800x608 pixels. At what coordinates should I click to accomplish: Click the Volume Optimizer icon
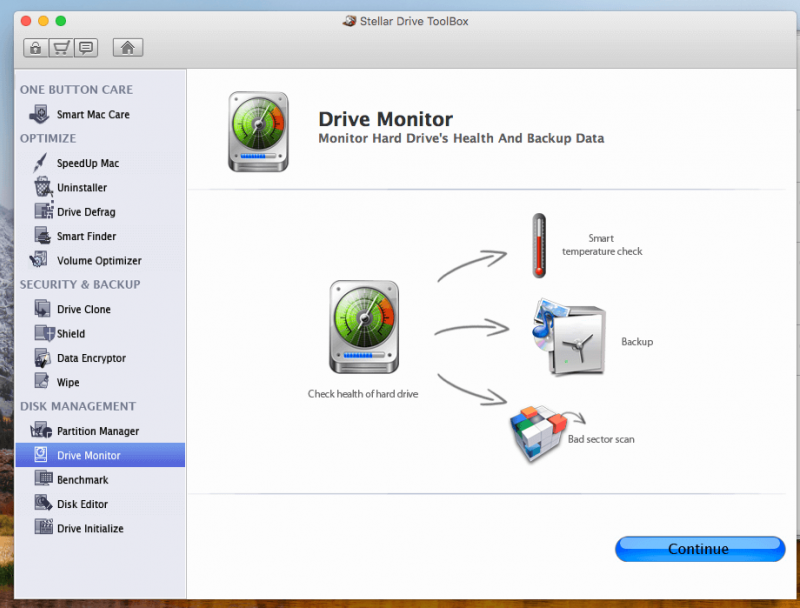[x=39, y=260]
